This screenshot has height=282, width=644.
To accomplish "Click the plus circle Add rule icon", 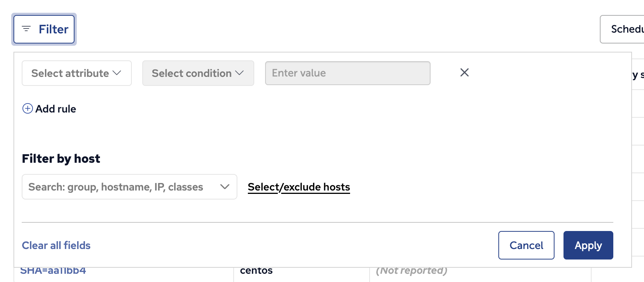I will pyautogui.click(x=28, y=109).
